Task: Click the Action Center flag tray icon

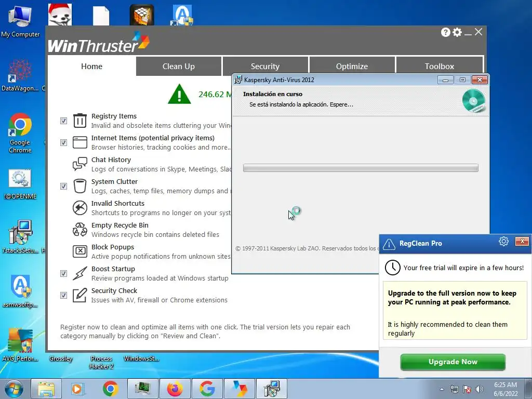Action: [467, 389]
